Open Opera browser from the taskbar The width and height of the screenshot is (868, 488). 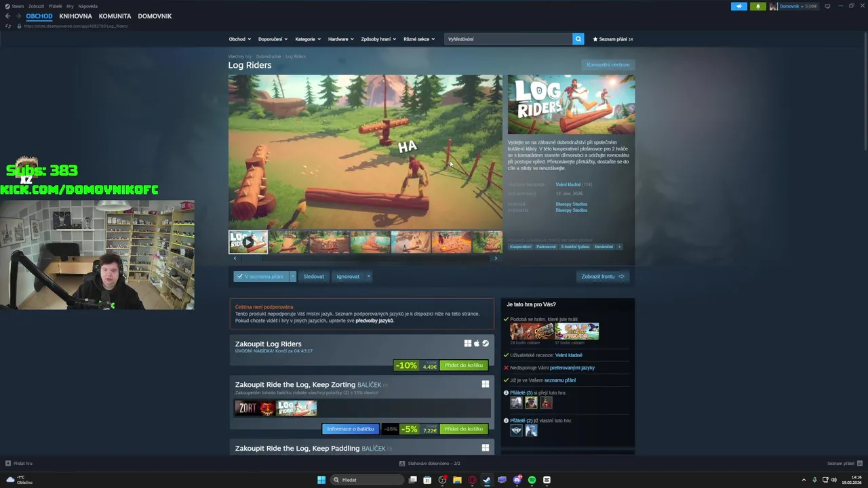[x=472, y=480]
